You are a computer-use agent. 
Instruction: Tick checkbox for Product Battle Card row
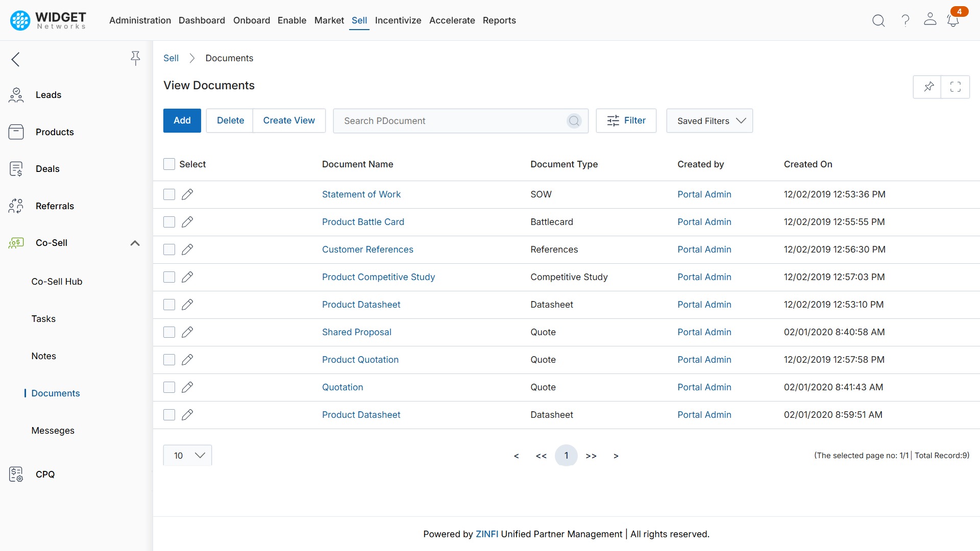[x=169, y=222]
